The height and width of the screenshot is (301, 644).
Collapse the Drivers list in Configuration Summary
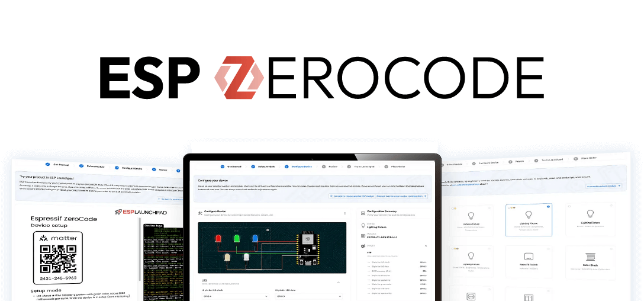pyautogui.click(x=424, y=246)
